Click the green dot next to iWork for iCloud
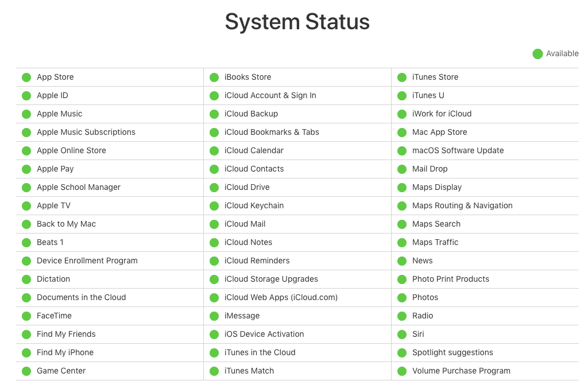588x381 pixels. point(402,114)
